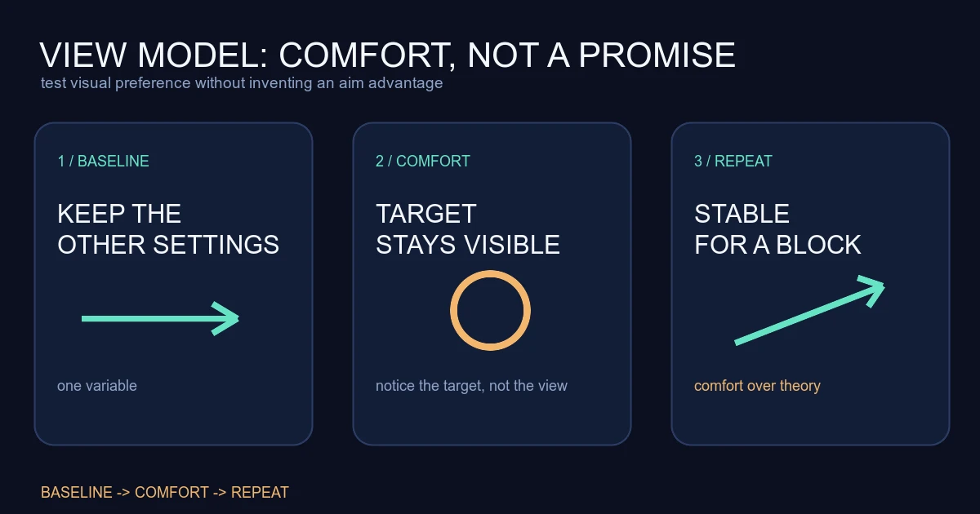This screenshot has height=514, width=980.
Task: Click the 'one variable' caption
Action: 97,386
